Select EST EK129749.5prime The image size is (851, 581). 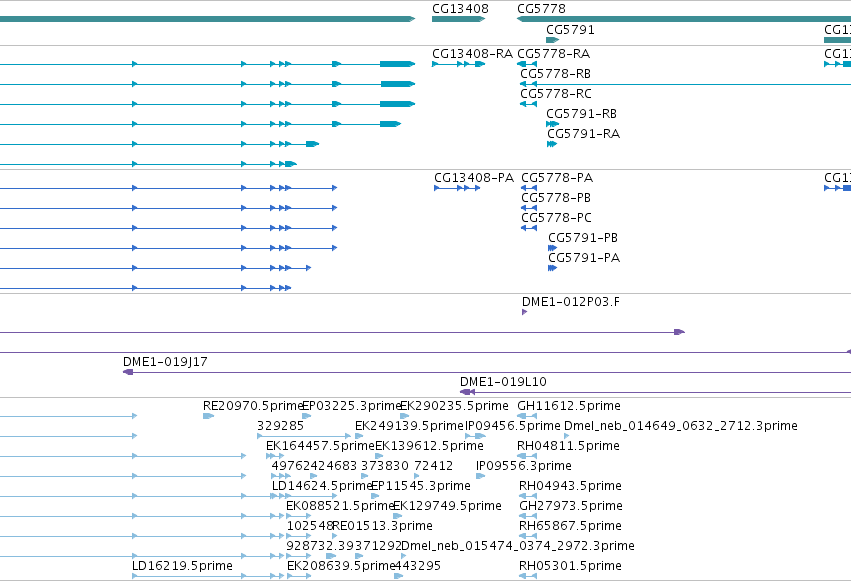(397, 516)
